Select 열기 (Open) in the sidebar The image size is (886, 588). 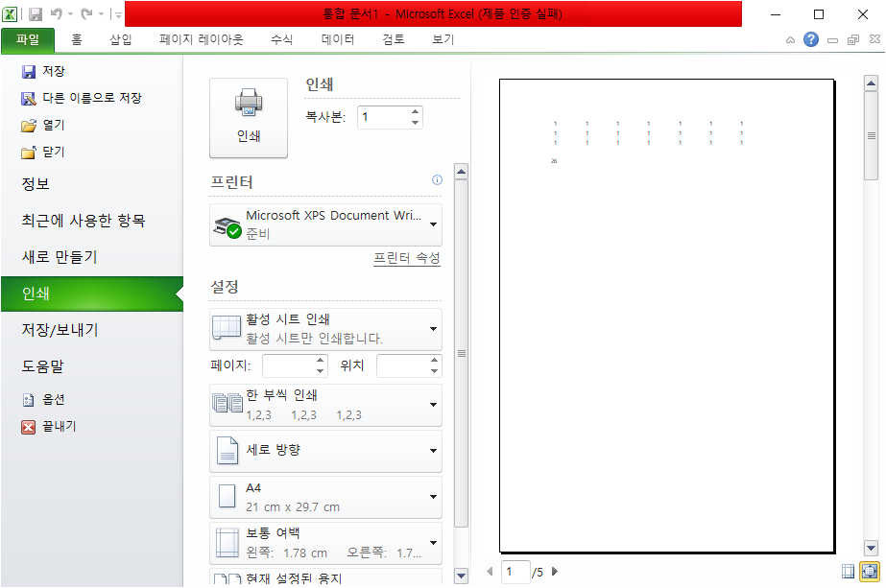(43, 126)
